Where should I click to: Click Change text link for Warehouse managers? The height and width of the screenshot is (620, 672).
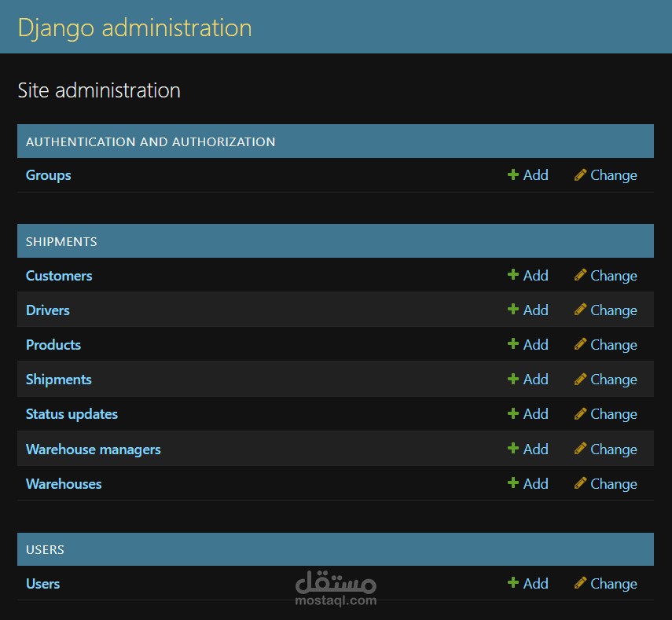click(614, 450)
